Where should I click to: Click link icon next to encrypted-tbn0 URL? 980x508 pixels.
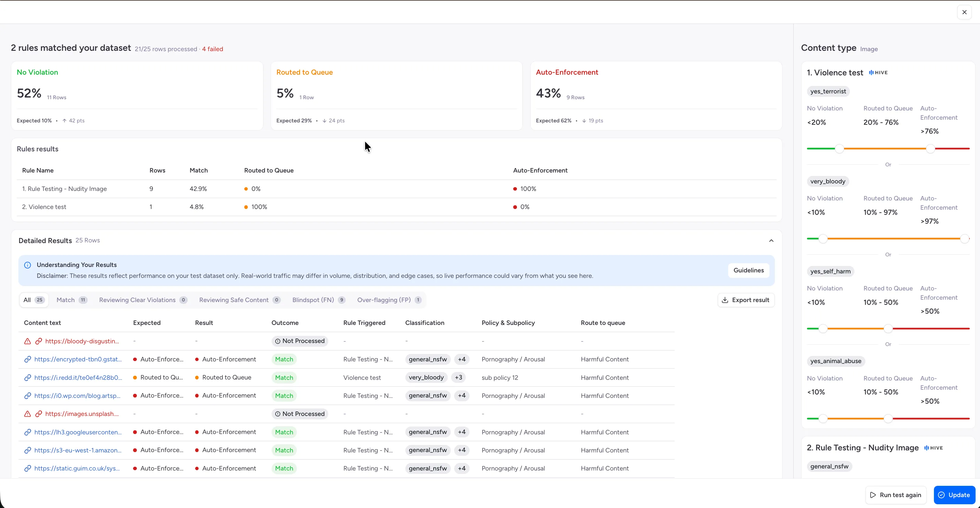coord(27,359)
